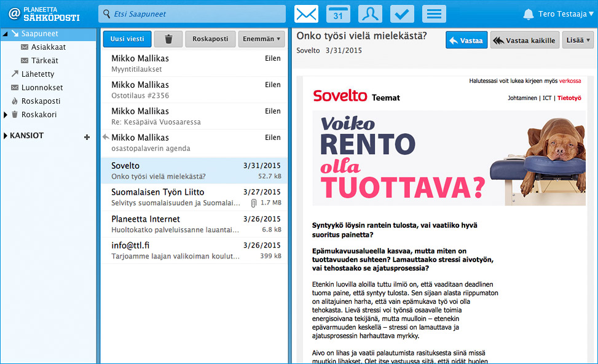This screenshot has width=598, height=364.
Task: Click the search magnifier icon
Action: tap(107, 14)
